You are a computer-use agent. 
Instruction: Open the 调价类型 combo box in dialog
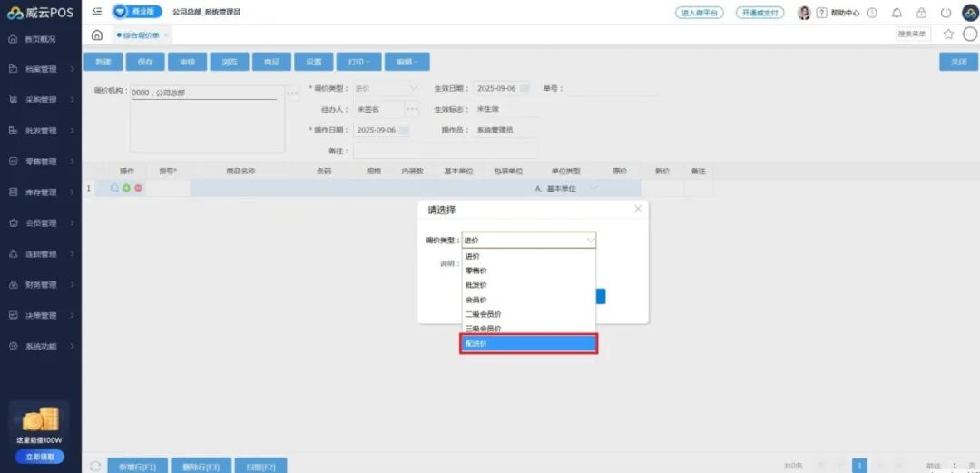(x=528, y=241)
